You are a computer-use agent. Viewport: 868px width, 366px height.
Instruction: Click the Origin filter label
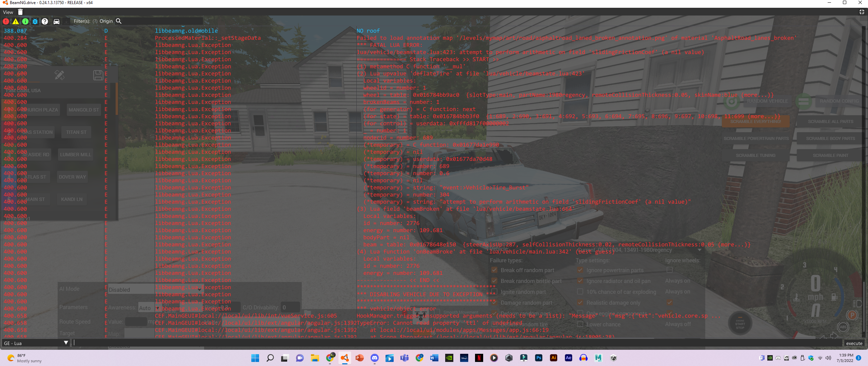(x=106, y=21)
